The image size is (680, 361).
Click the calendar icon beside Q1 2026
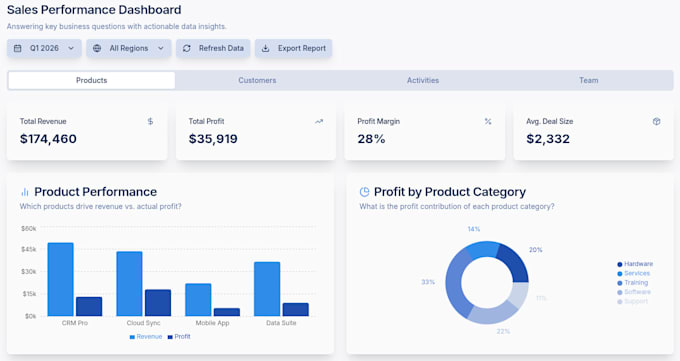coord(18,48)
